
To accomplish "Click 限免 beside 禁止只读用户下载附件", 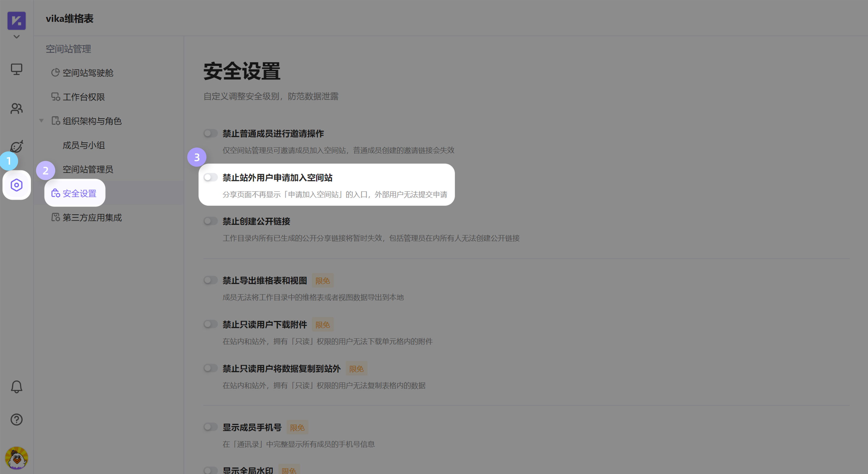I will 322,325.
